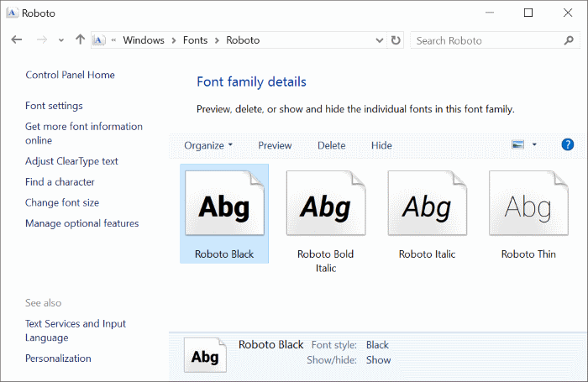Go back with the back arrow
The width and height of the screenshot is (588, 382).
[x=17, y=39]
